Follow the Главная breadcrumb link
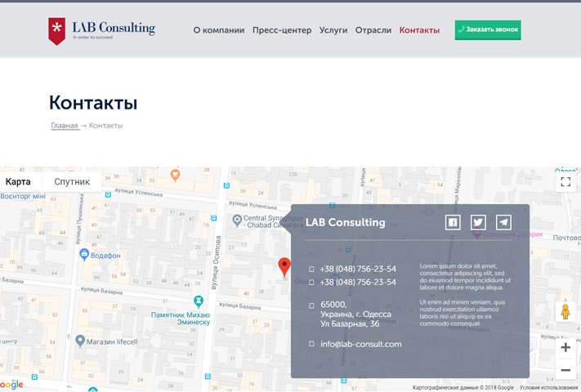 (65, 126)
